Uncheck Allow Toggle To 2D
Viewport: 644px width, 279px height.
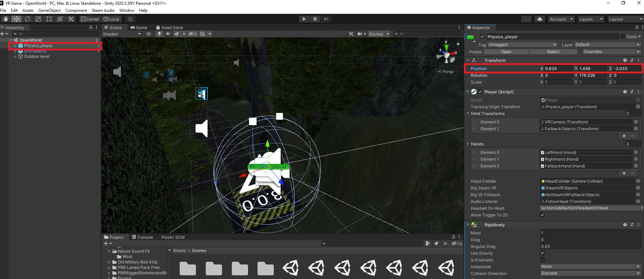tap(542, 215)
